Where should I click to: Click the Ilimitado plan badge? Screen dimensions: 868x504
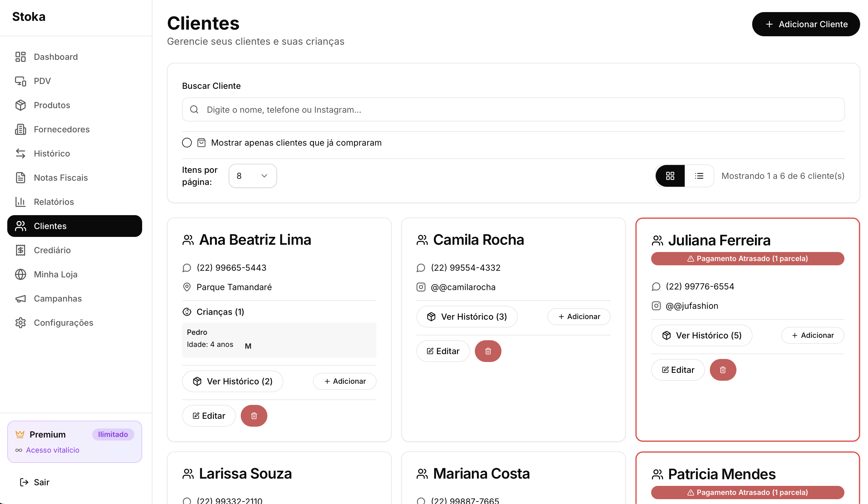pyautogui.click(x=113, y=434)
